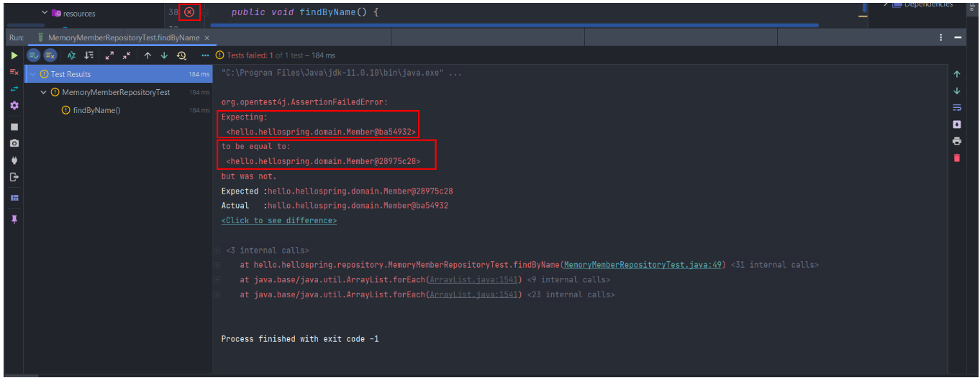Toggle Sort by Duration in test toolbar
Image resolution: width=980 pixels, height=383 pixels.
click(x=89, y=55)
